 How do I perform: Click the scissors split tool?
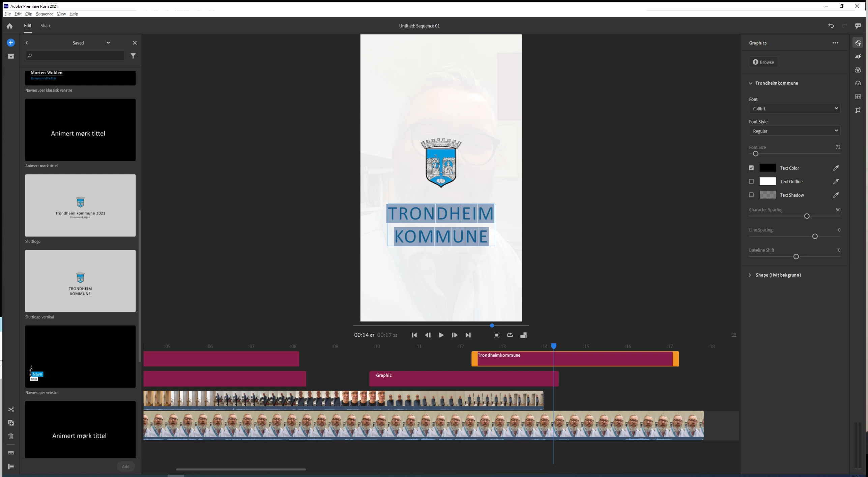tap(11, 409)
